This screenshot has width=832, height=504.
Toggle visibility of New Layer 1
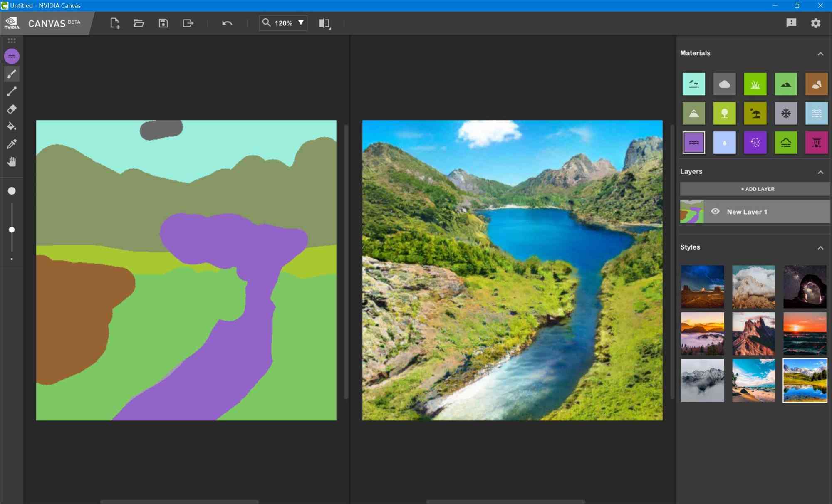tap(716, 212)
